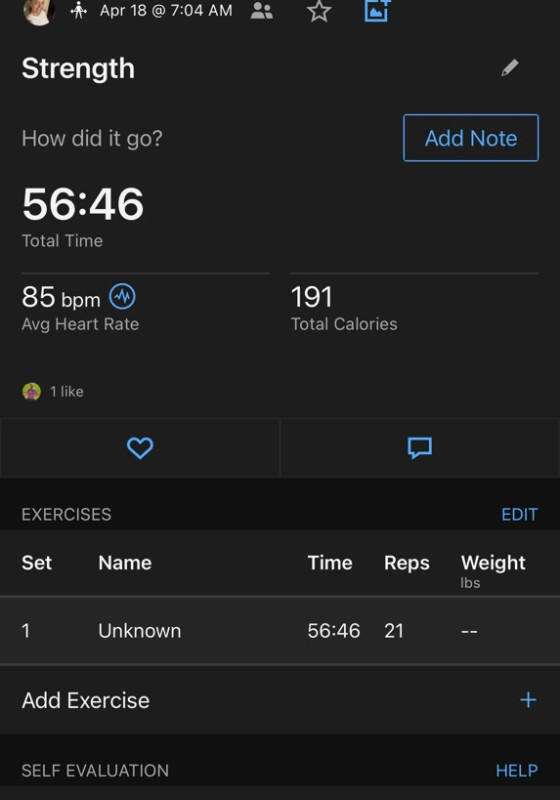The image size is (560, 800).
Task: Tap the Add Exercise label
Action: coord(86,700)
